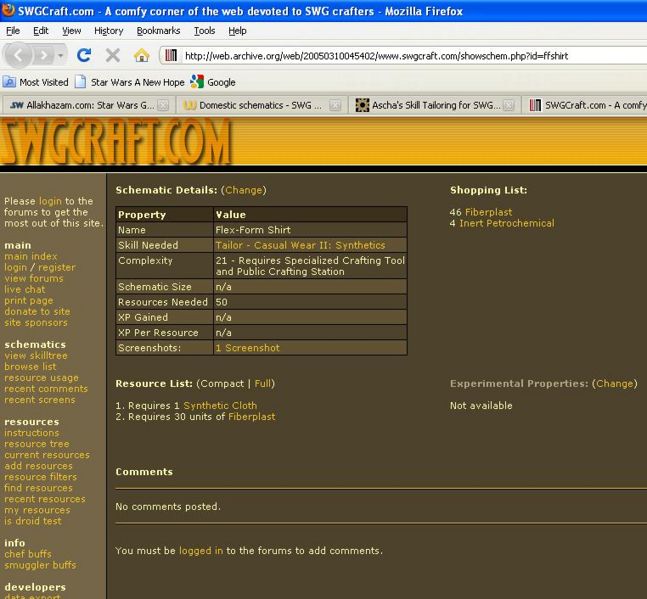Click the logged in link
The width and height of the screenshot is (647, 599).
click(x=200, y=551)
